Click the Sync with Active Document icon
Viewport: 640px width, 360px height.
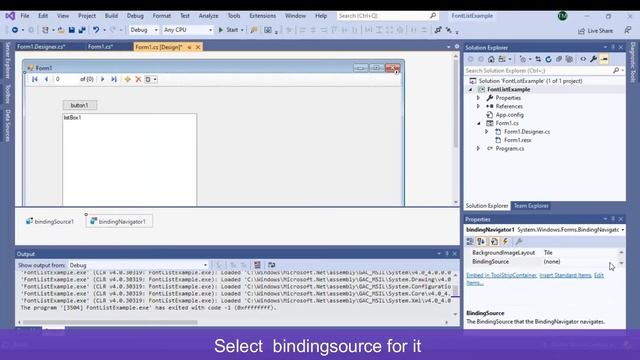538,59
